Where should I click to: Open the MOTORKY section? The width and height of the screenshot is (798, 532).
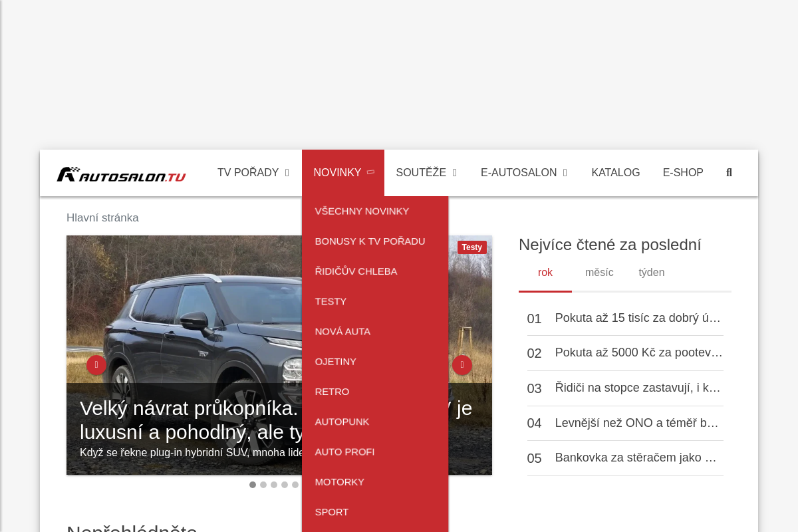tap(339, 481)
